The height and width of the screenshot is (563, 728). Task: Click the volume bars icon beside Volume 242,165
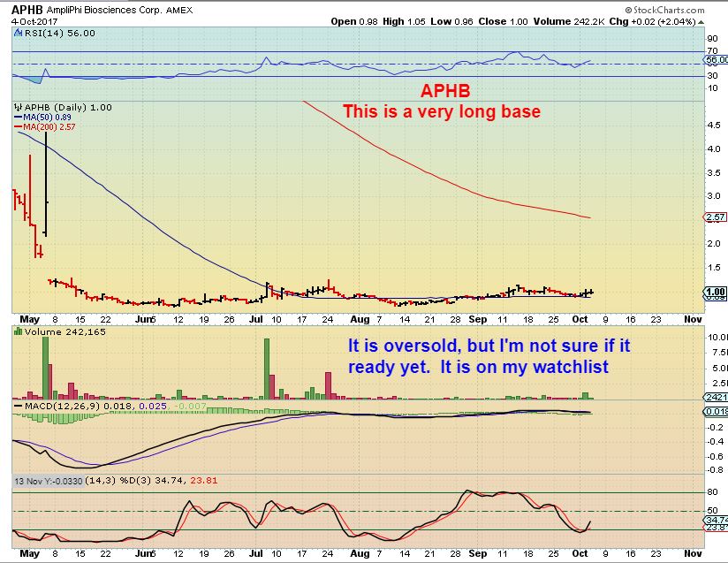tap(19, 331)
